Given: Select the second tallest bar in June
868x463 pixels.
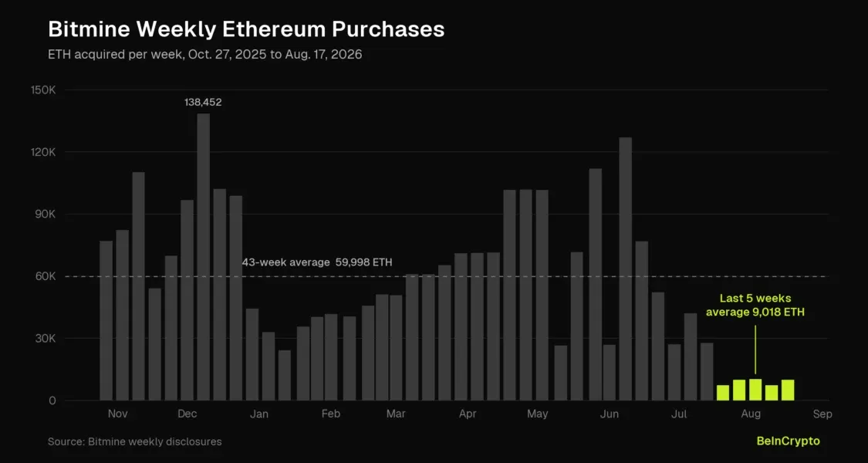Looking at the screenshot, I should (596, 285).
